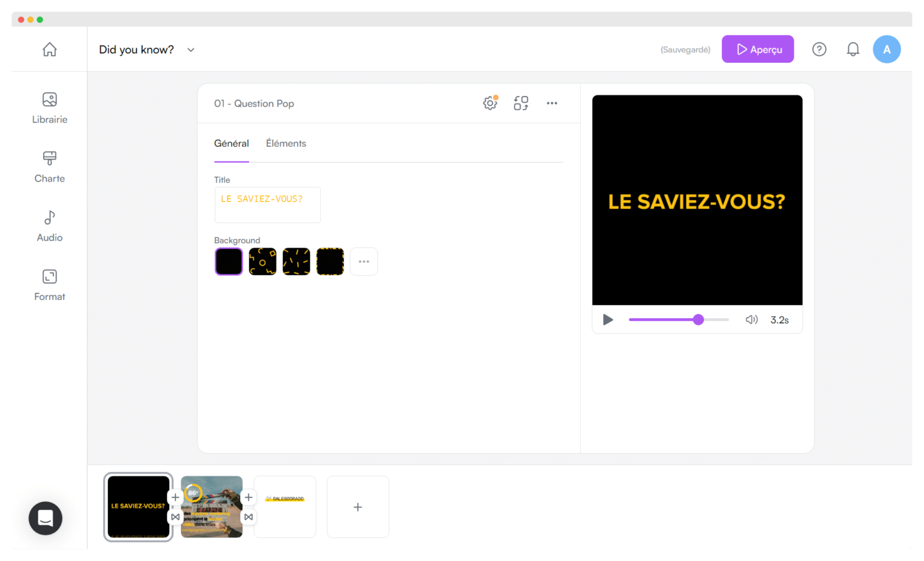Click the "(Sauvegardé)" status text
Screen dimensions: 924x561
(685, 50)
